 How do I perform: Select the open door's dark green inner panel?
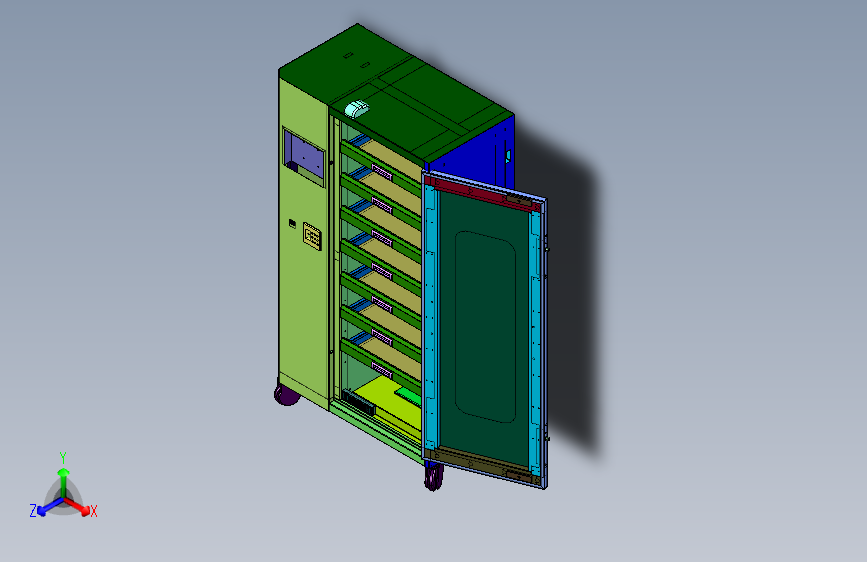point(483,331)
